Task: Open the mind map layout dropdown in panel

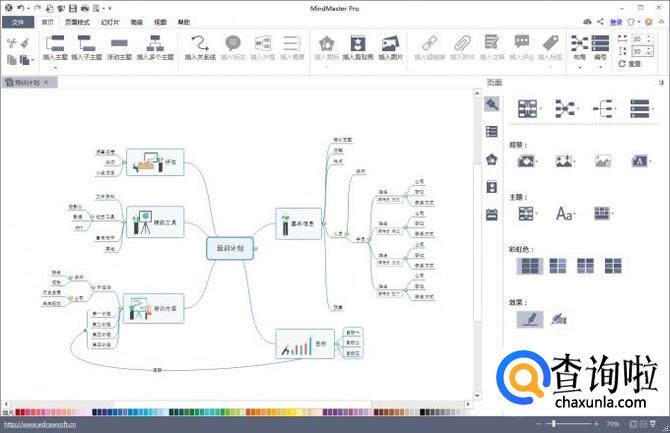Action: click(529, 108)
